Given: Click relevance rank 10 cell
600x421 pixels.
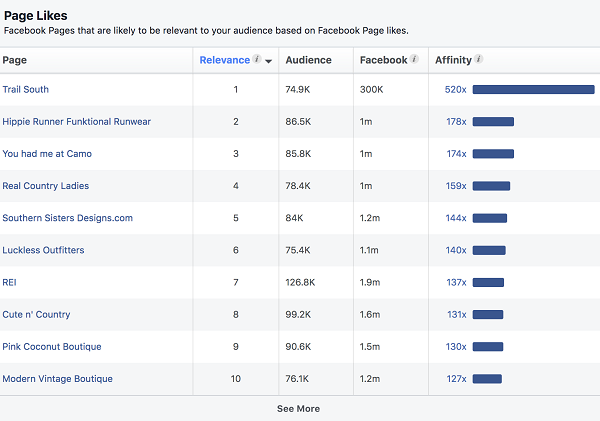Looking at the screenshot, I should click(x=236, y=379).
